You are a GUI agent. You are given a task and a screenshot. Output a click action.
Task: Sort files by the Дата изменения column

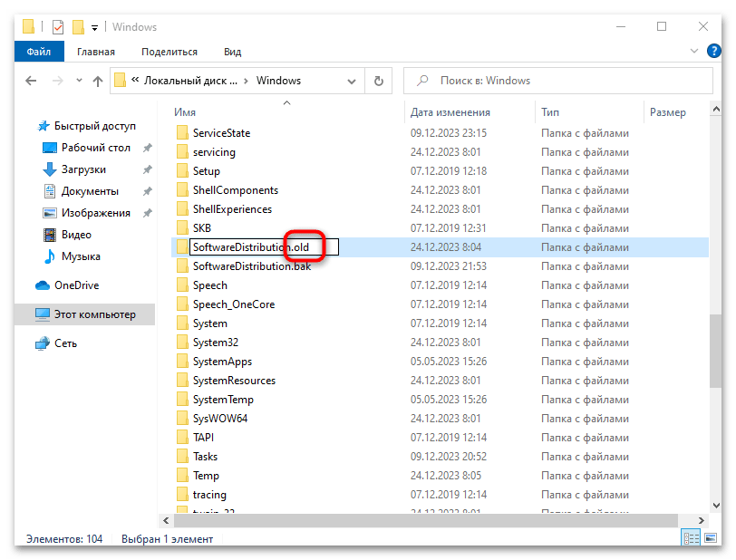pyautogui.click(x=450, y=111)
